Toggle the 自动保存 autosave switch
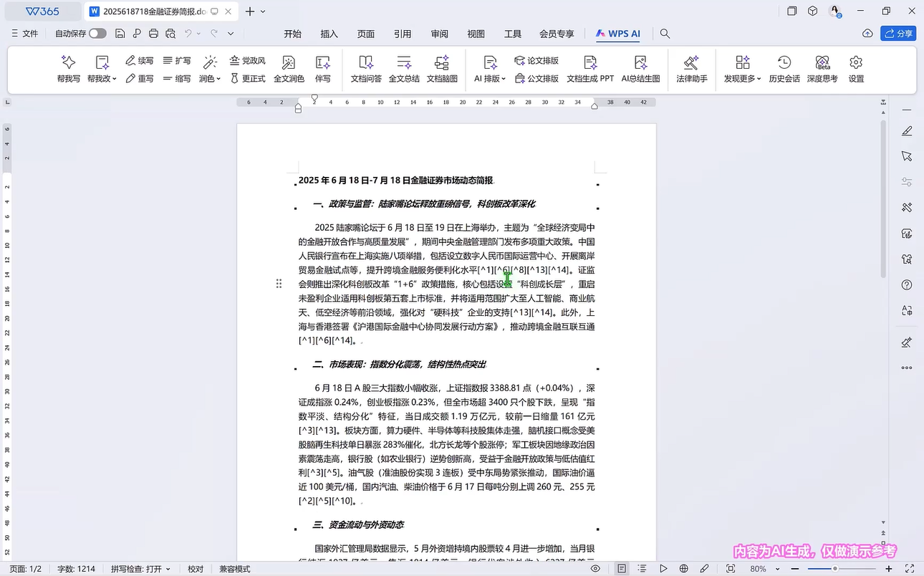The height and width of the screenshot is (576, 924). [97, 34]
